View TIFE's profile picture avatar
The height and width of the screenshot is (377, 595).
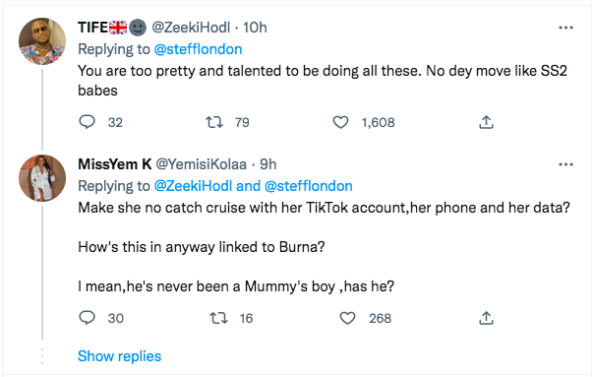pos(42,41)
